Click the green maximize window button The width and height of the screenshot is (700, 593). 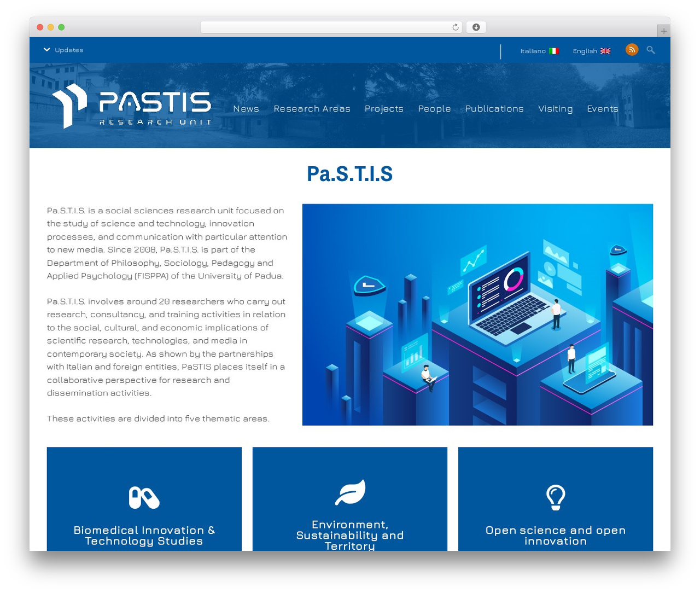click(x=61, y=27)
